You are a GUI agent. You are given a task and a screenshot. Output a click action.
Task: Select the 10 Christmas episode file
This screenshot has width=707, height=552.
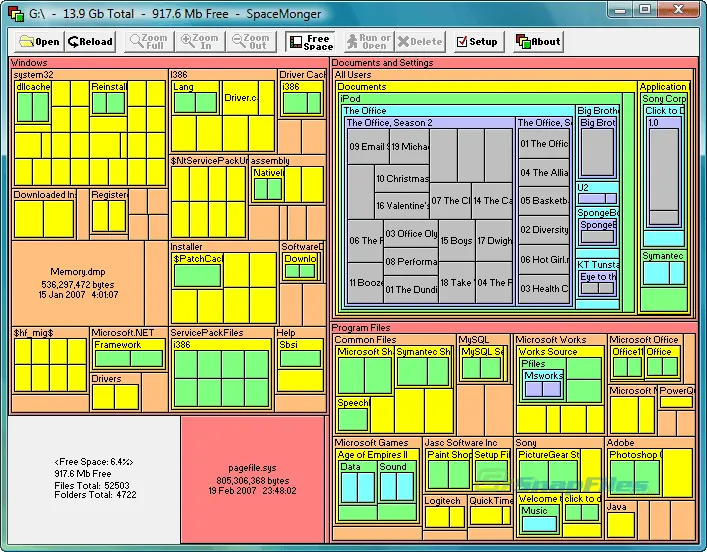(402, 179)
